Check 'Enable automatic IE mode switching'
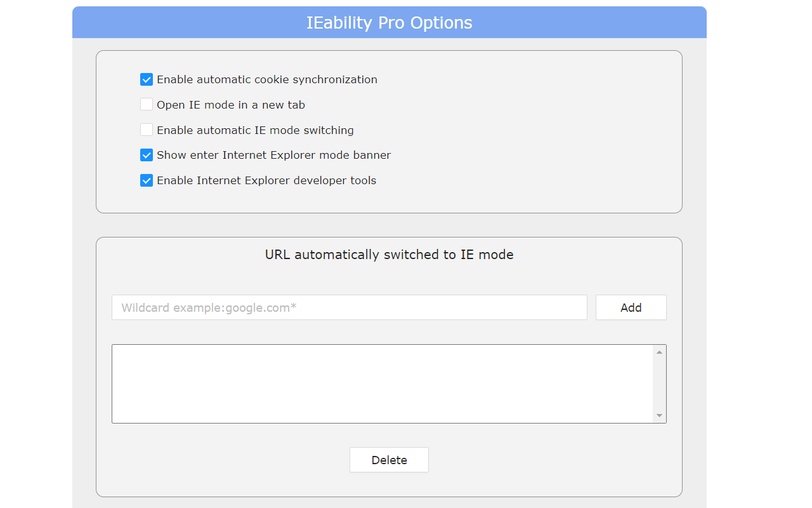This screenshot has width=812, height=508. pos(147,130)
